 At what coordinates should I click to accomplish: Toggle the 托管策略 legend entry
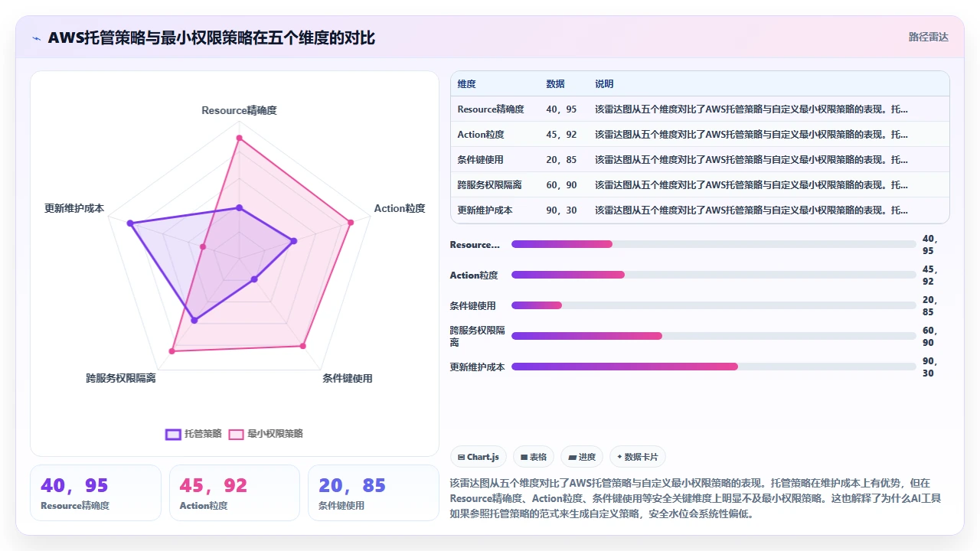194,434
